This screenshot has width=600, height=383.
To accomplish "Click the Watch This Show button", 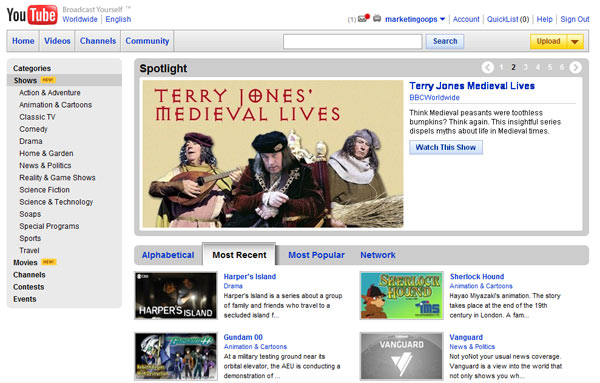I will click(446, 147).
